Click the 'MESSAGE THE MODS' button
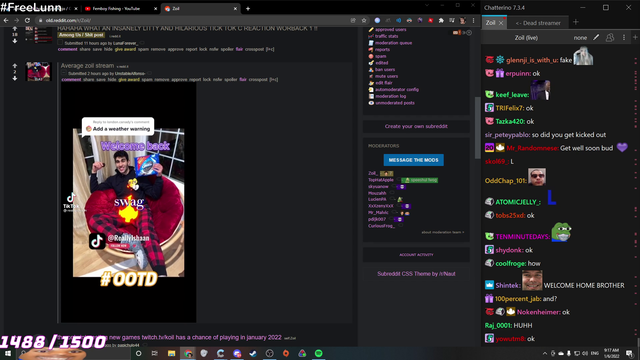This screenshot has width=640, height=360. (413, 160)
